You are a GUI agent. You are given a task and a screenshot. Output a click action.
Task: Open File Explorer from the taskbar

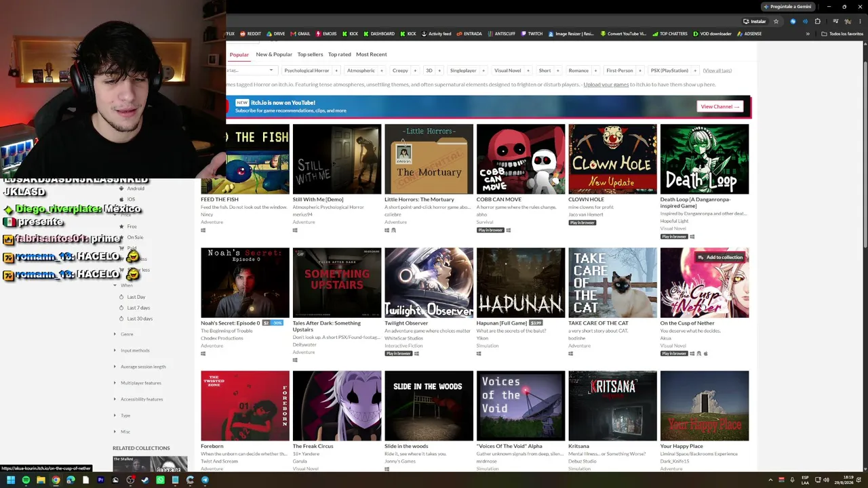[41, 481]
